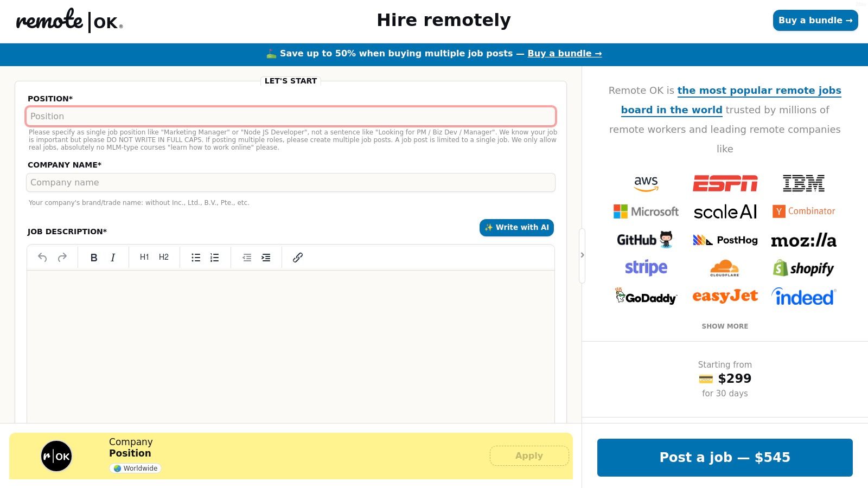Insert a bulleted list

(x=196, y=258)
